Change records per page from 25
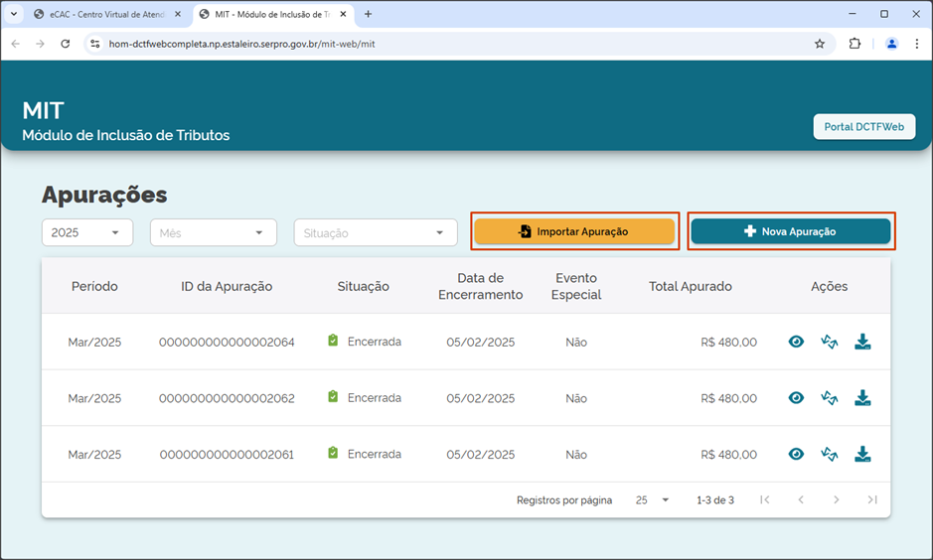933x560 pixels. (652, 500)
